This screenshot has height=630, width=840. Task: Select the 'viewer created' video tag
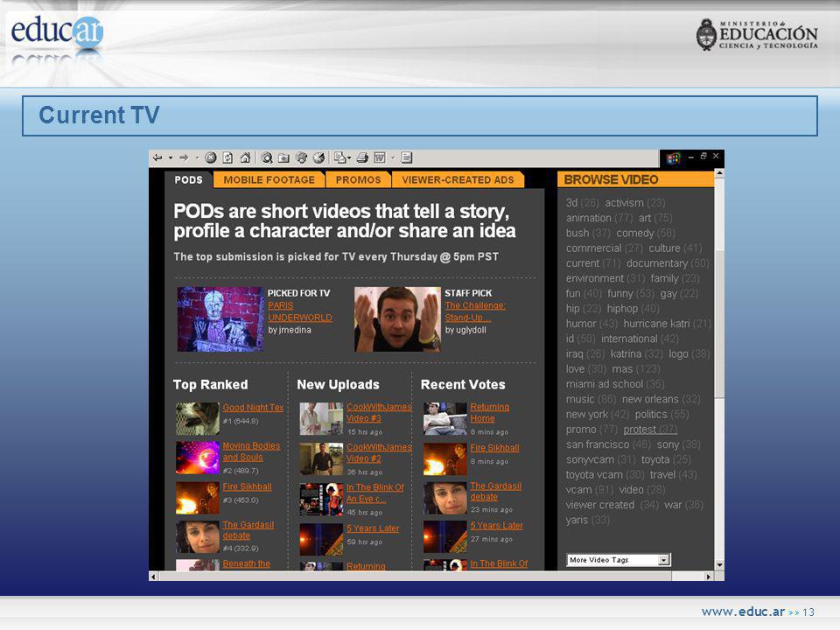pyautogui.click(x=600, y=505)
